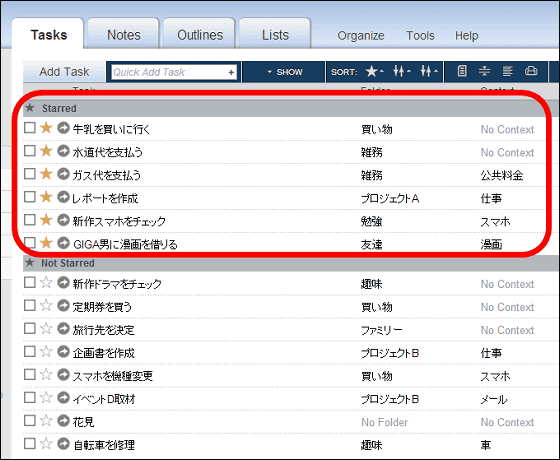Check off 企画書を作成 task
The image size is (560, 460).
tap(30, 351)
